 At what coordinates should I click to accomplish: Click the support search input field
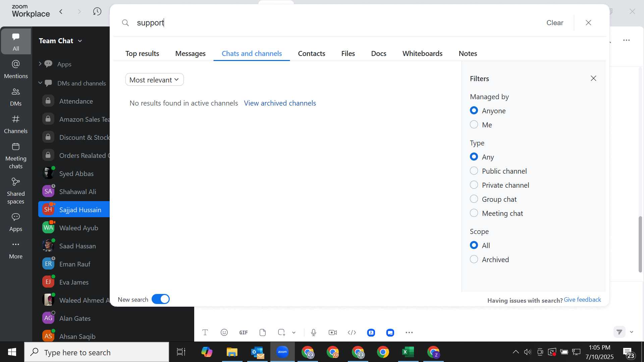click(x=335, y=23)
